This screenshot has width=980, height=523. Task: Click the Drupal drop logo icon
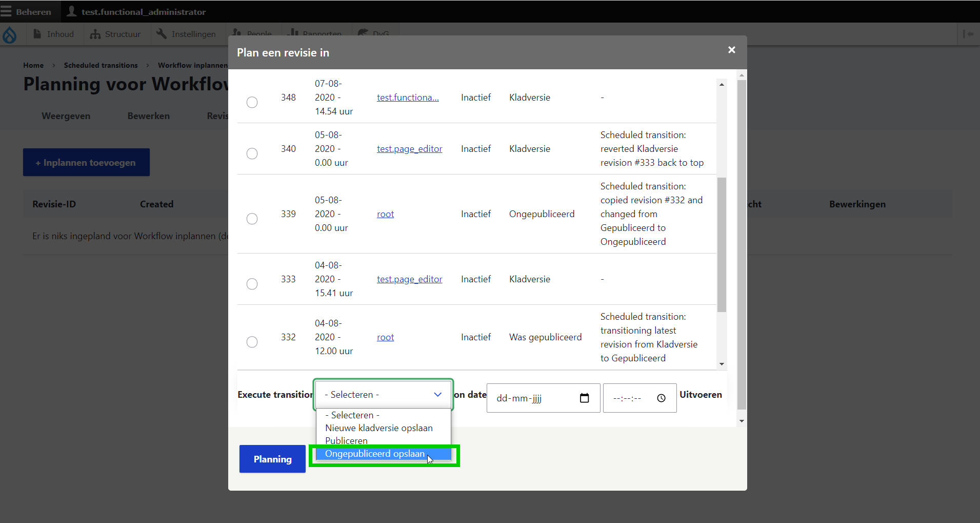click(x=10, y=35)
